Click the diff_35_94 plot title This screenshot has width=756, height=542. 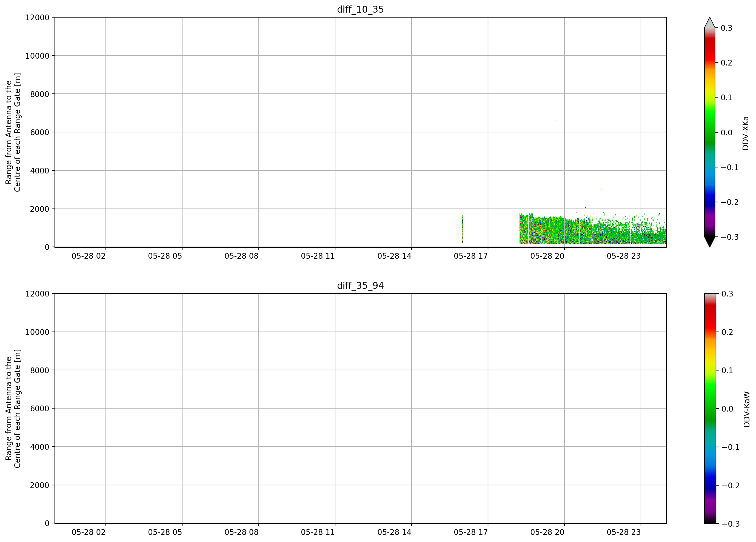point(360,286)
